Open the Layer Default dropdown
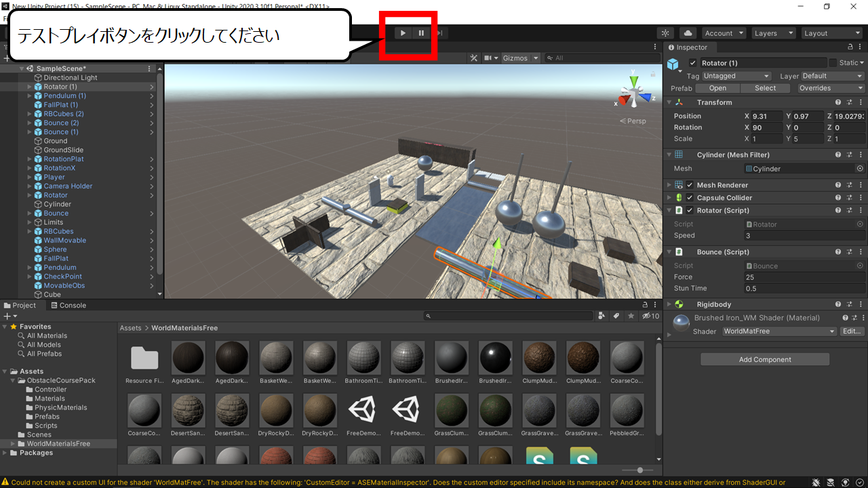Screen dimensions: 868x488 832,76
